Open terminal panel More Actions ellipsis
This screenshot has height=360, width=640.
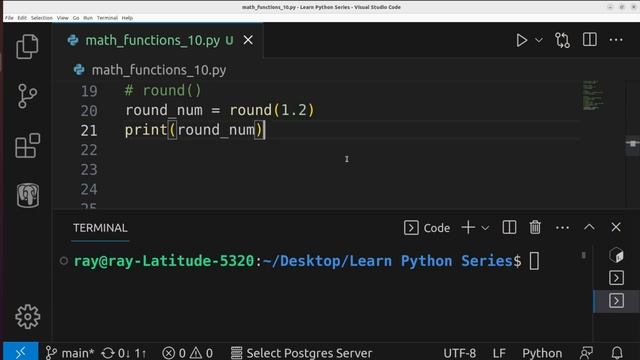pyautogui.click(x=562, y=228)
